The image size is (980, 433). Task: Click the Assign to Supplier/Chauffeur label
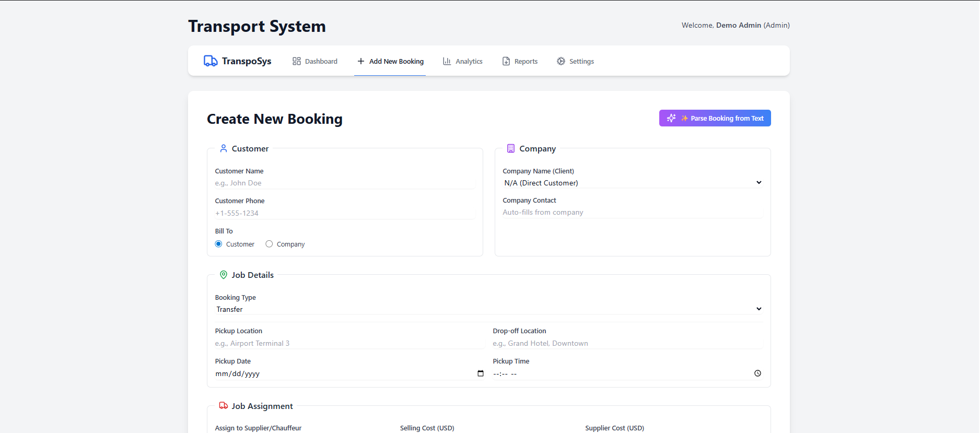tap(258, 428)
